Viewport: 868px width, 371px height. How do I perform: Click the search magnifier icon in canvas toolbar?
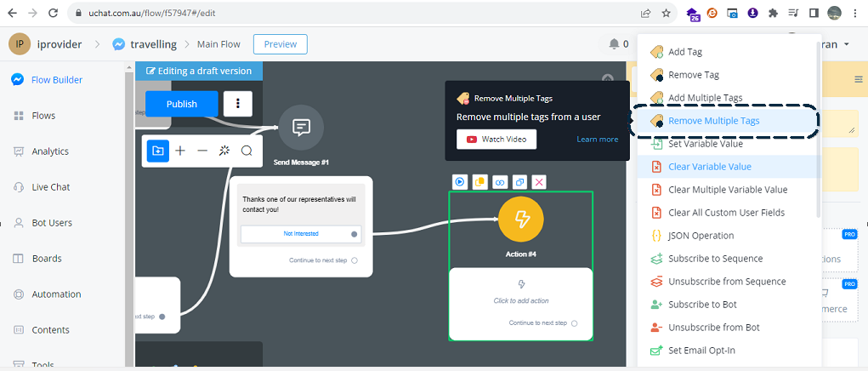tap(247, 151)
